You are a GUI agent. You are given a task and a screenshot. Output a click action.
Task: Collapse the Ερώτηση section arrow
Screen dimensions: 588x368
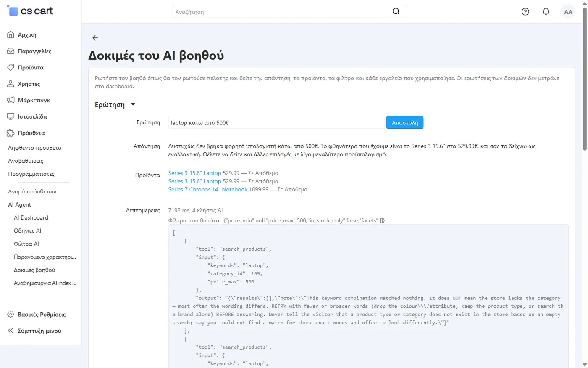pyautogui.click(x=133, y=104)
